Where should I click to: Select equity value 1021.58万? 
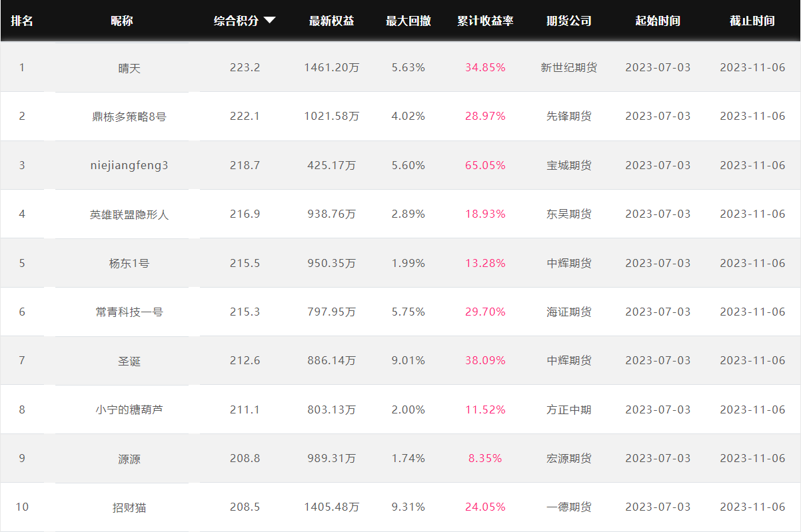[332, 116]
